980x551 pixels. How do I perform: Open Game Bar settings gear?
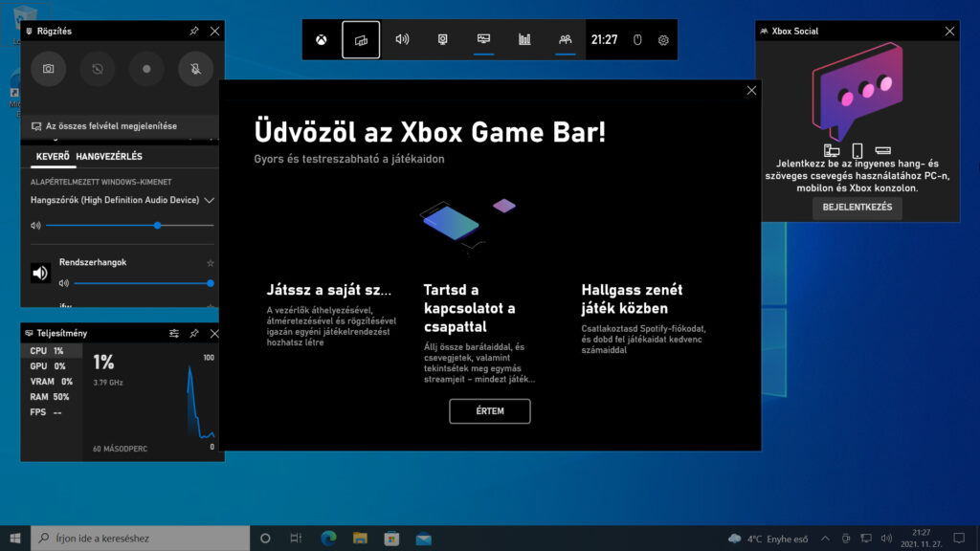coord(663,40)
